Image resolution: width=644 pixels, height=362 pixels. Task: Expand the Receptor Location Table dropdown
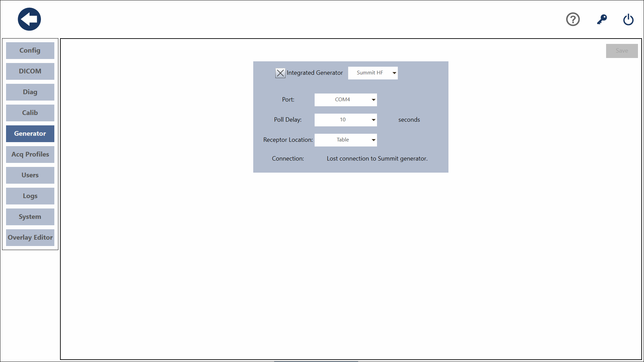346,140
